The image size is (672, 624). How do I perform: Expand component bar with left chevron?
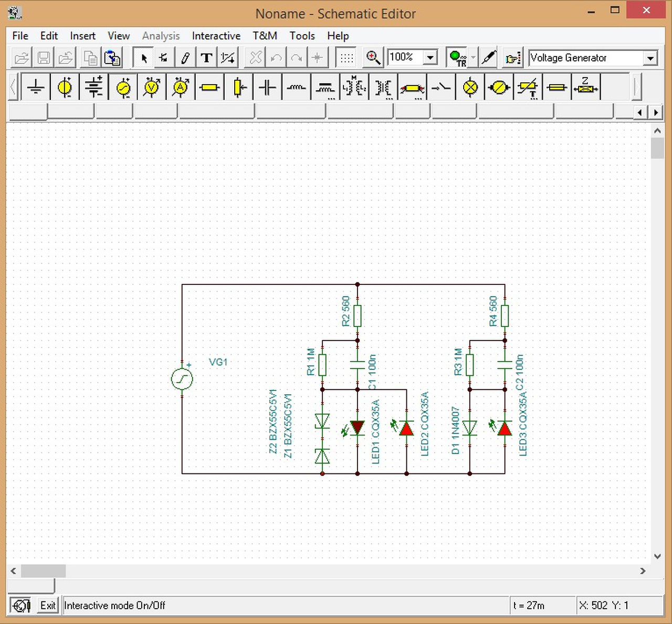coord(13,87)
